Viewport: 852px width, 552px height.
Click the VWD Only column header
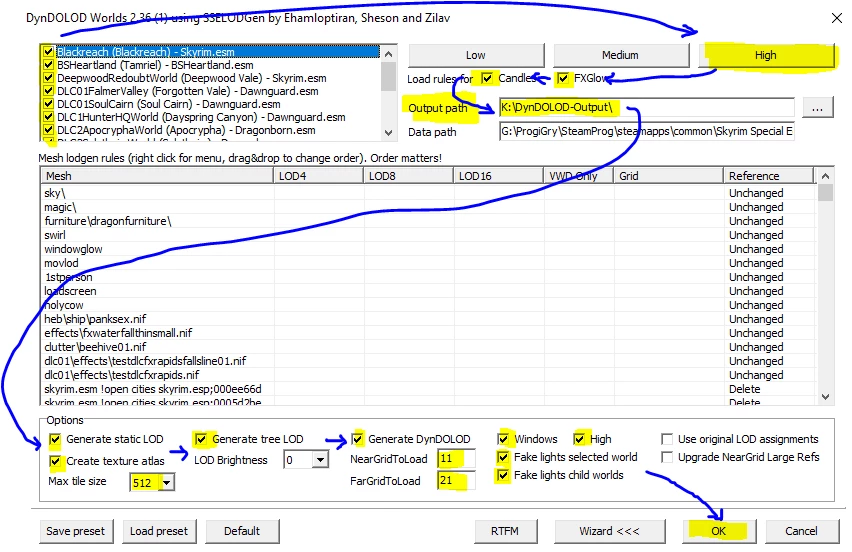click(x=578, y=176)
